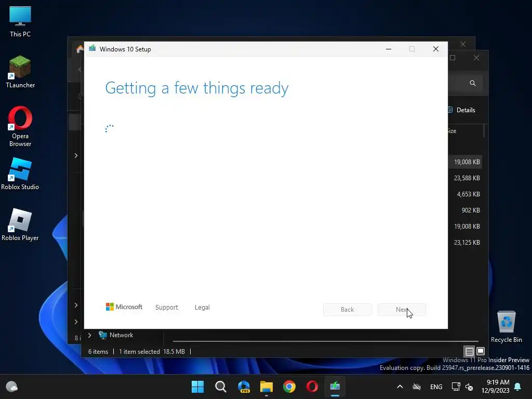Launch Google Chrome from the taskbar
532x399 pixels.
289,387
